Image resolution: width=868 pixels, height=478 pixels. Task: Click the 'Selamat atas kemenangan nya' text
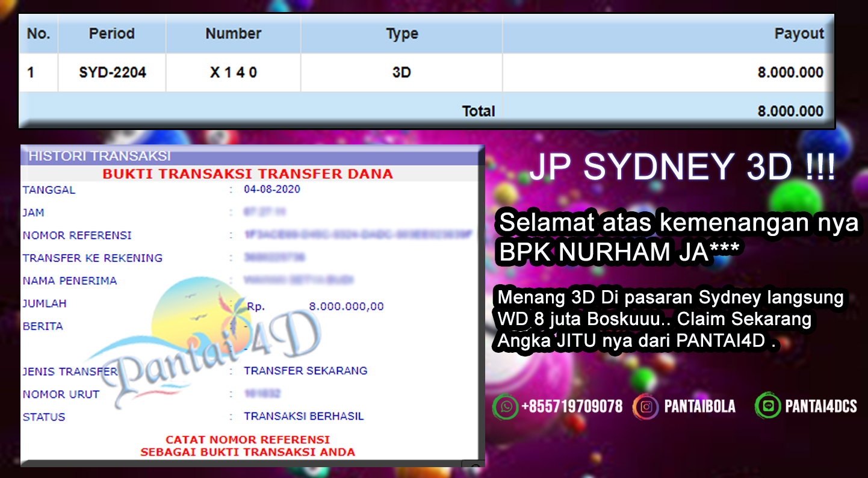[679, 223]
